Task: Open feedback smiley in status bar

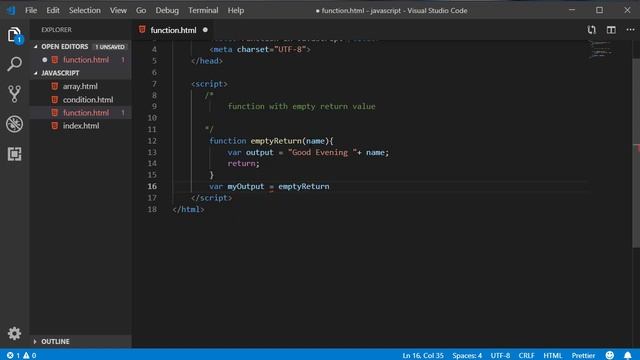Action: coord(609,355)
